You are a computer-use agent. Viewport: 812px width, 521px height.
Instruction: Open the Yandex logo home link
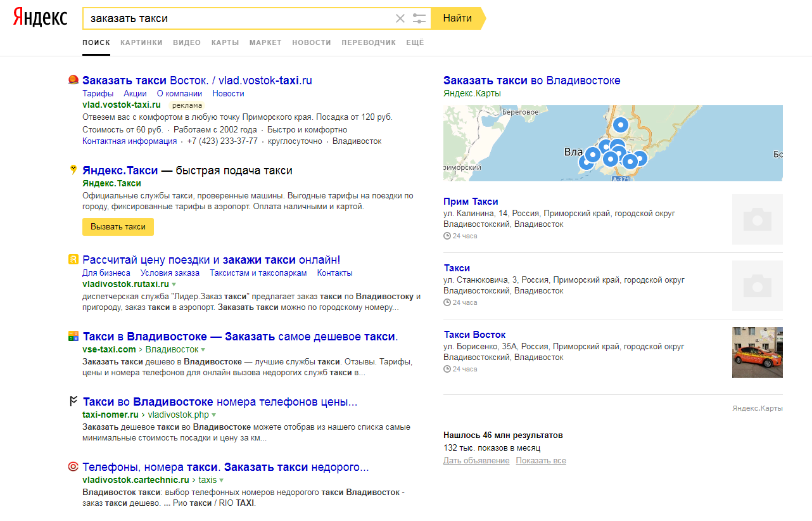(40, 18)
